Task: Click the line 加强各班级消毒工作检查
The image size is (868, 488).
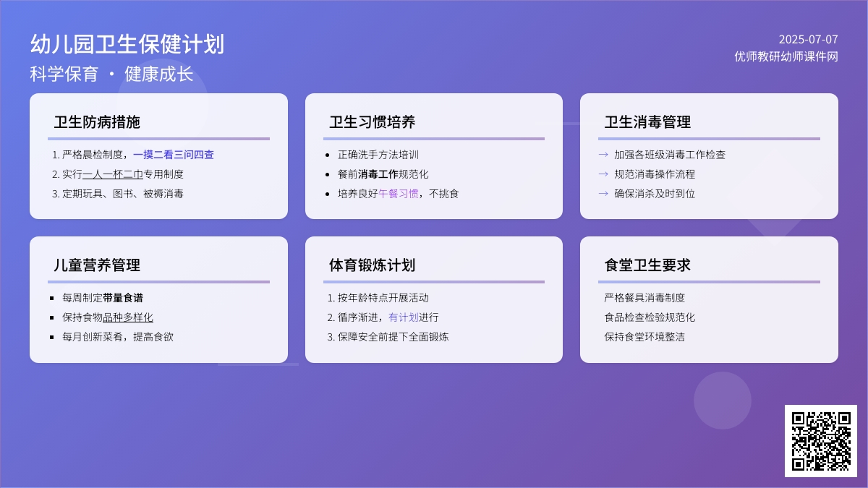Action: coord(670,155)
